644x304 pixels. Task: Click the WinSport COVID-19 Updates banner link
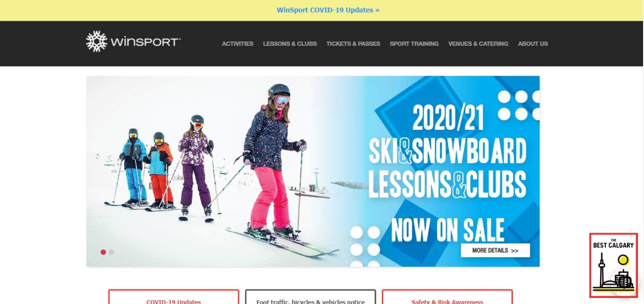point(328,10)
